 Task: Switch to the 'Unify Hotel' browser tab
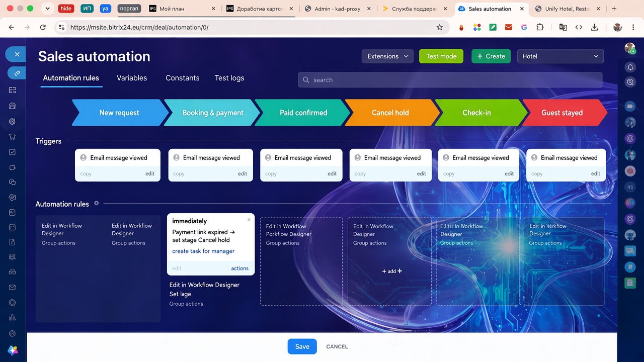tap(568, 9)
